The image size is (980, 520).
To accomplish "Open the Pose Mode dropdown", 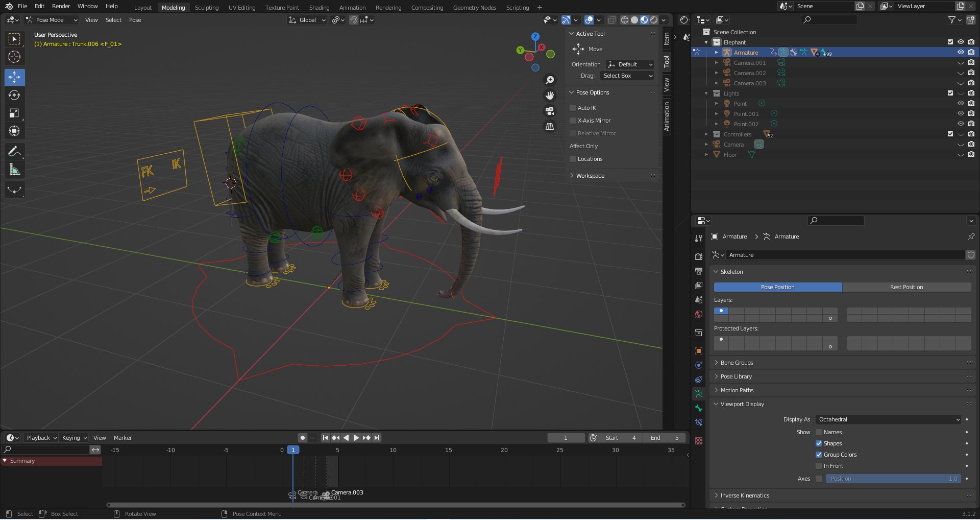I will point(52,20).
